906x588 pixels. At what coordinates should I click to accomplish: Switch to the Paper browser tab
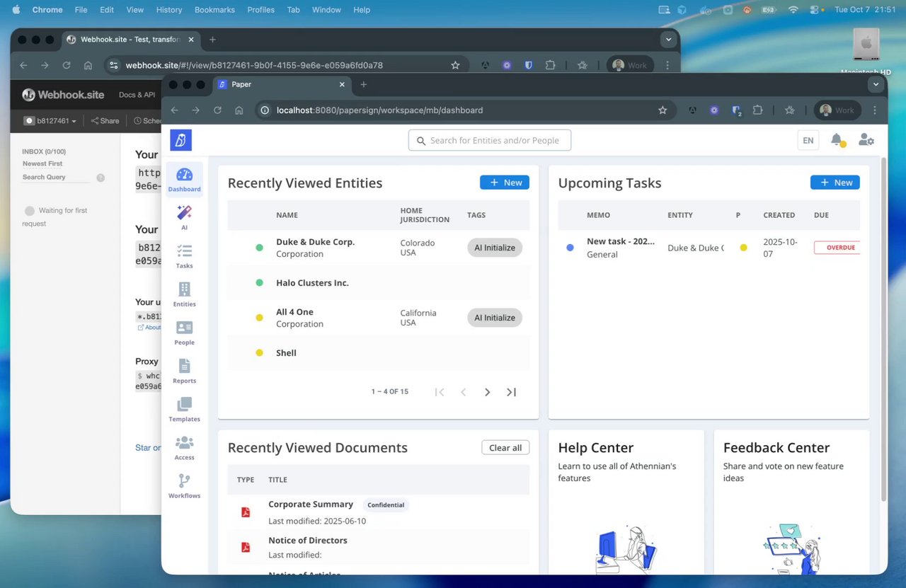(x=282, y=84)
